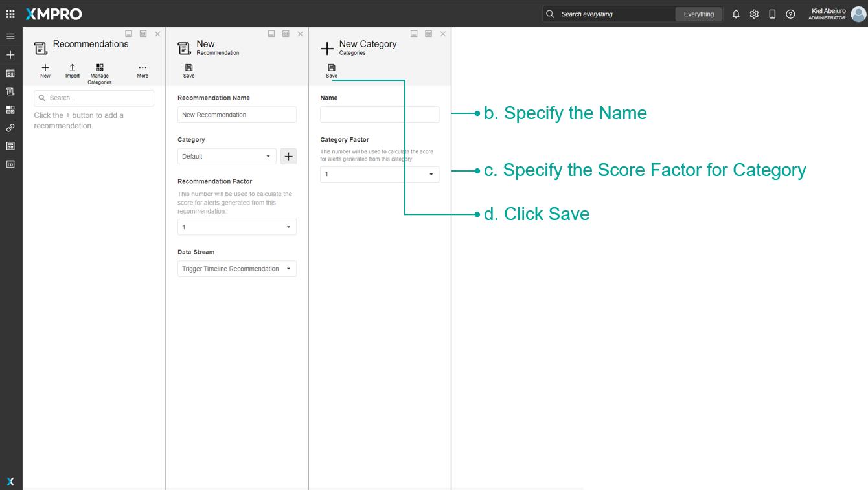This screenshot has height=490, width=868.
Task: Click the notifications bell icon
Action: (x=736, y=14)
